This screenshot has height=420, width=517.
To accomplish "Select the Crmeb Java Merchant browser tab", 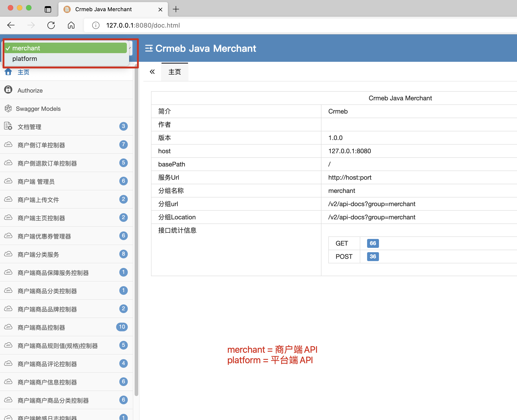I will coord(113,9).
